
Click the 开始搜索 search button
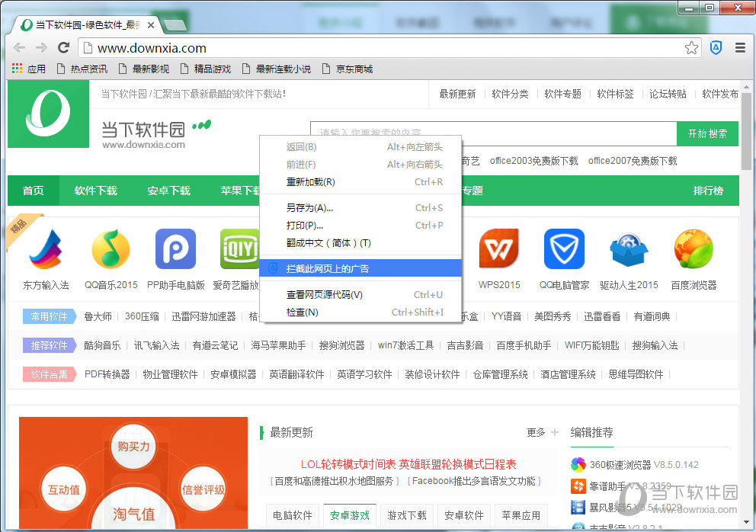click(x=707, y=133)
